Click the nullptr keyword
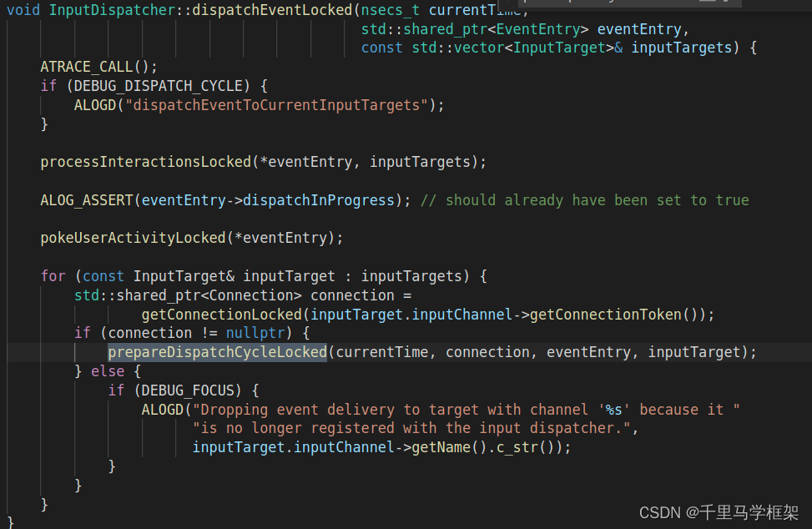 click(x=255, y=334)
